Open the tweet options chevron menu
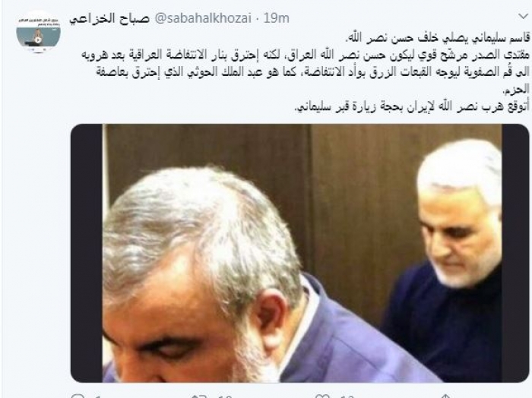Viewport: 532px width, 398px height. (x=524, y=16)
